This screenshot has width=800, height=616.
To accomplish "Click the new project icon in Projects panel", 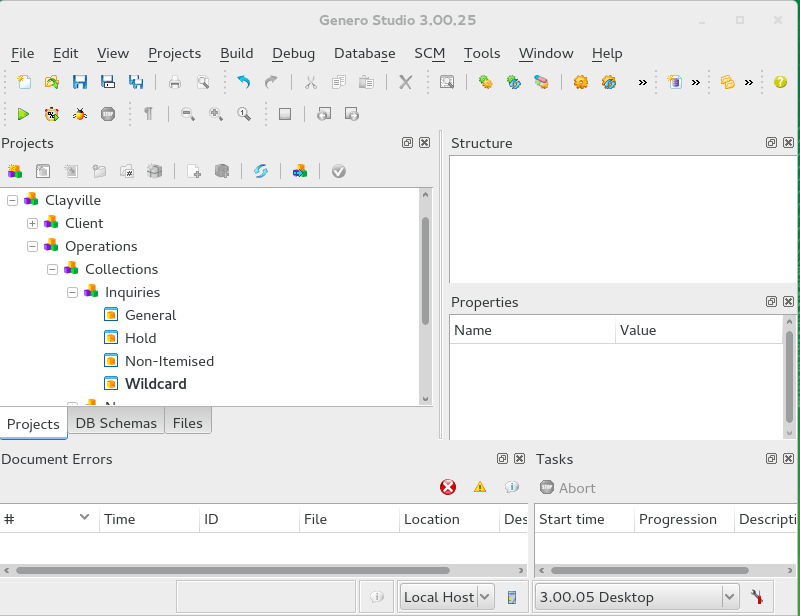I will pos(14,171).
